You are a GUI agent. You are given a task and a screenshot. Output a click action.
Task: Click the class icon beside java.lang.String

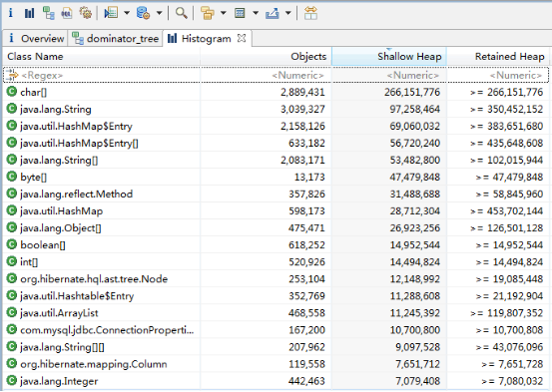12,109
